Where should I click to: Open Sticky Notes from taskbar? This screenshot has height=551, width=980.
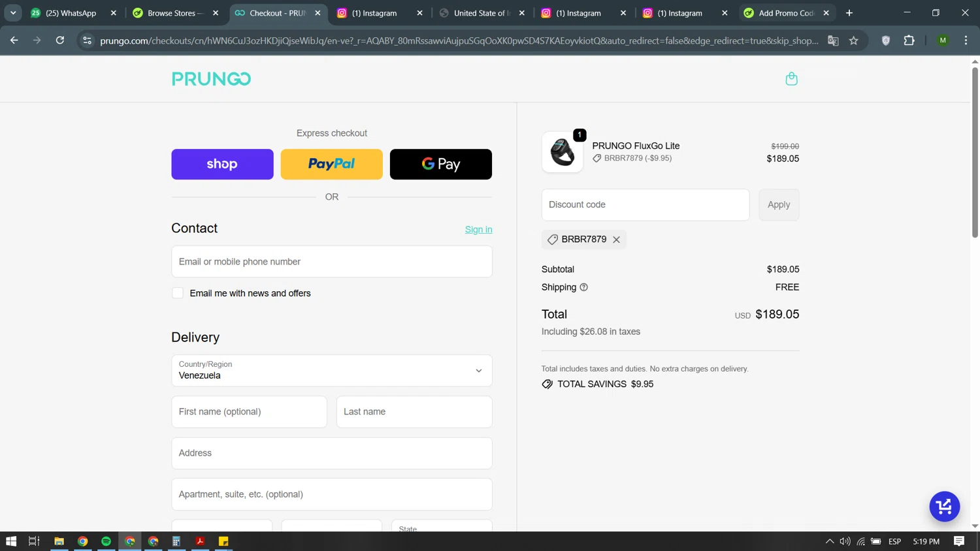pyautogui.click(x=223, y=541)
